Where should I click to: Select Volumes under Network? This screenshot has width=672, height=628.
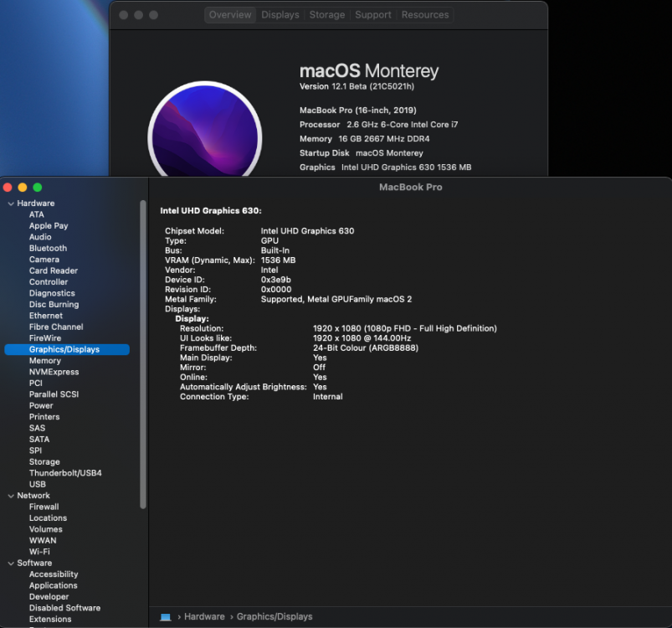(x=46, y=529)
